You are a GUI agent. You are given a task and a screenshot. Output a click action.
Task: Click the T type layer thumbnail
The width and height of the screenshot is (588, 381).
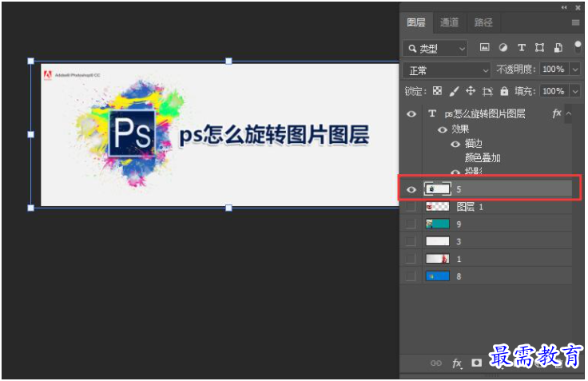click(432, 113)
